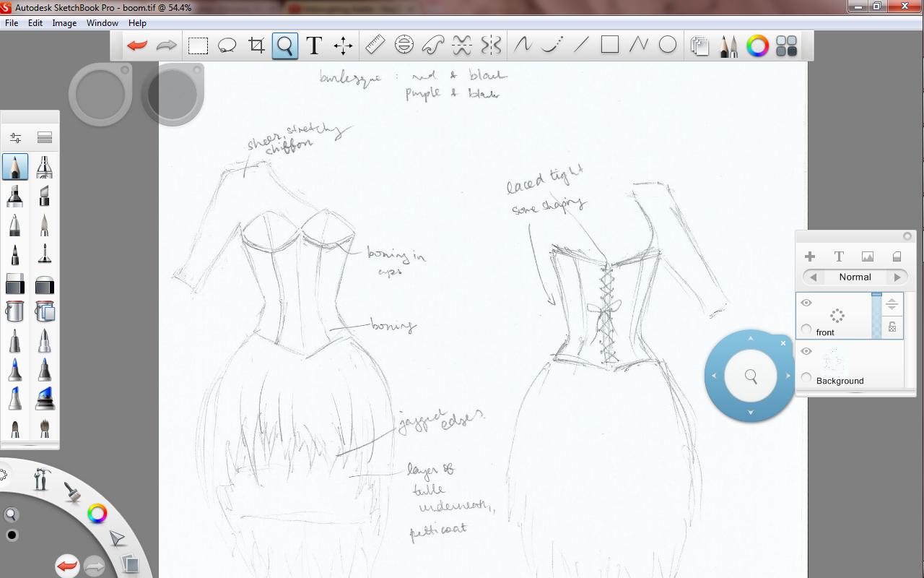Toggle the Layer Editor window button
Screen dimensions: 924x578
699,46
